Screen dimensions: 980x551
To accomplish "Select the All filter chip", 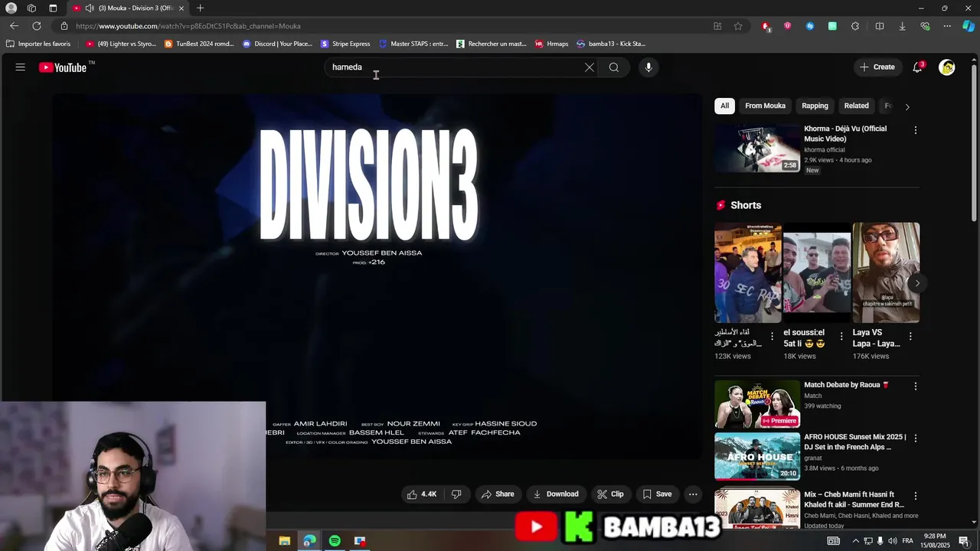I will (x=724, y=106).
